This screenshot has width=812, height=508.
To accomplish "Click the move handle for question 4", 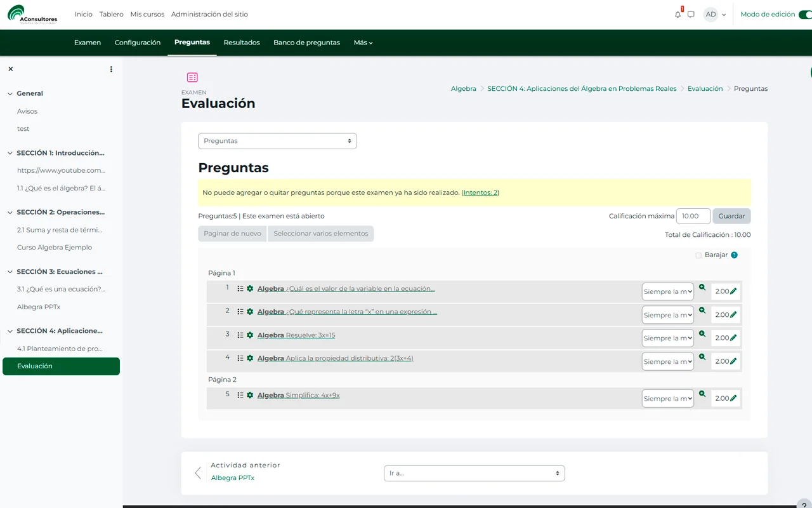I will [x=240, y=358].
